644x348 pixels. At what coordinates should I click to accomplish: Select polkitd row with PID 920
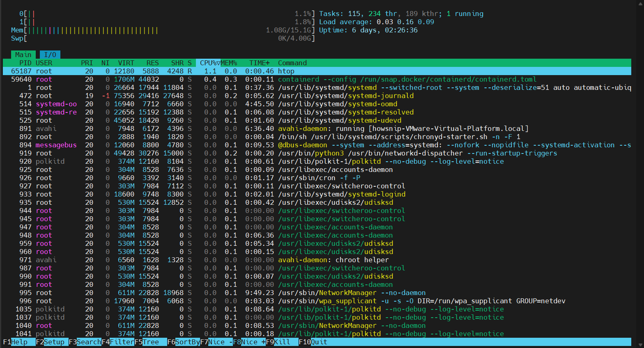coord(317,161)
